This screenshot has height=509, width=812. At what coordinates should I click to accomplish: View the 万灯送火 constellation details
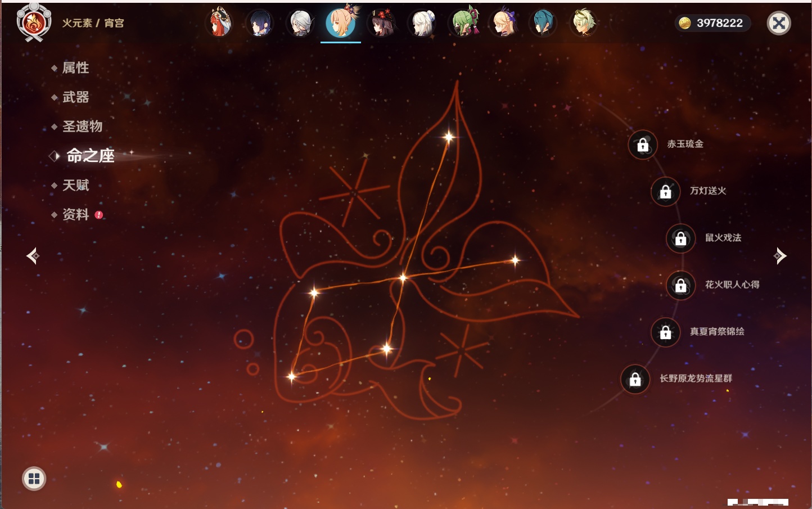[x=707, y=191]
